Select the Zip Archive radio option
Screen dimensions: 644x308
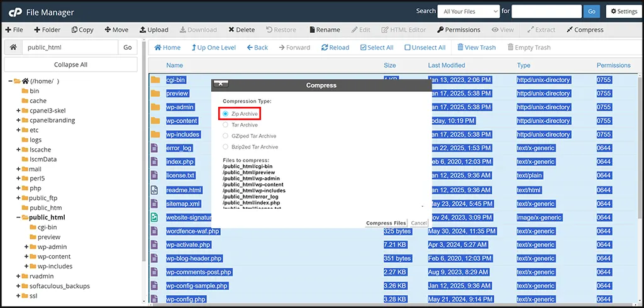tap(225, 114)
